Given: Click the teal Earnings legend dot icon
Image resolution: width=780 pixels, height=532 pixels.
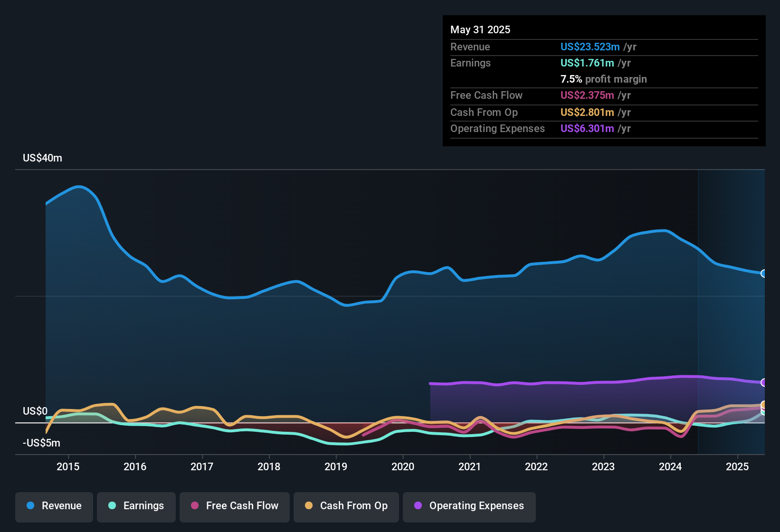Looking at the screenshot, I should 112,506.
